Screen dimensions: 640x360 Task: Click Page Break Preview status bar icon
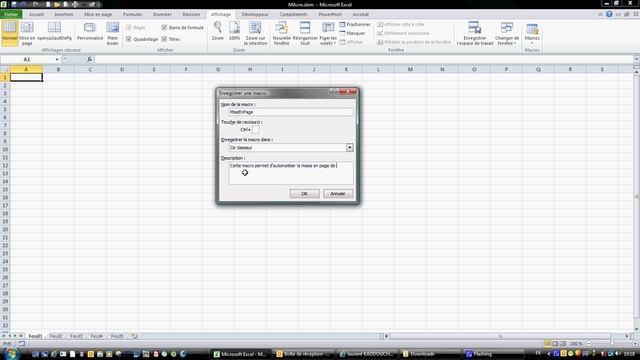click(x=563, y=344)
